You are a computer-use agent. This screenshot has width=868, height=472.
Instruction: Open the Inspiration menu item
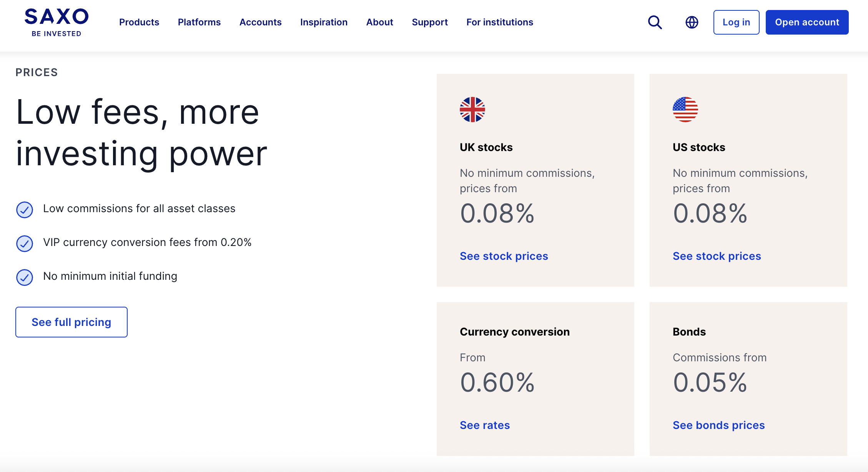coord(324,22)
